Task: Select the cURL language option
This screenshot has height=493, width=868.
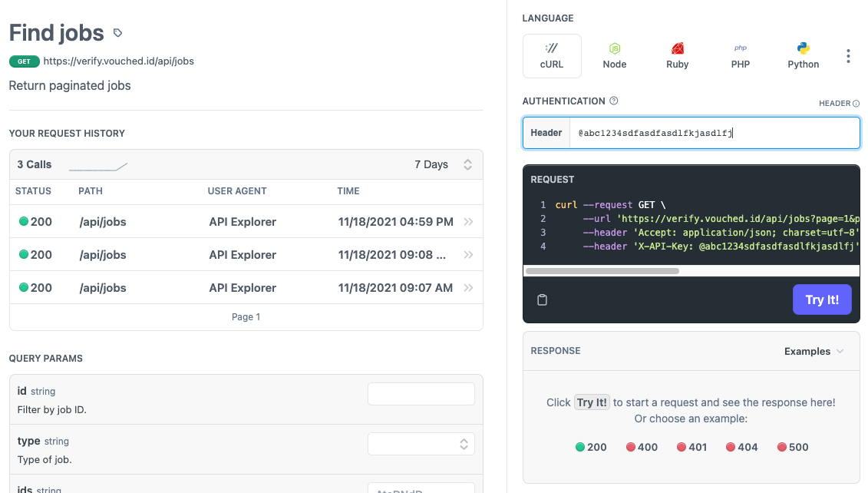Action: pyautogui.click(x=552, y=56)
